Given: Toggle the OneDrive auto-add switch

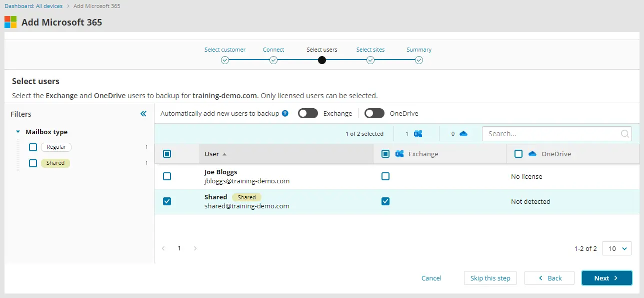Looking at the screenshot, I should pyautogui.click(x=374, y=113).
